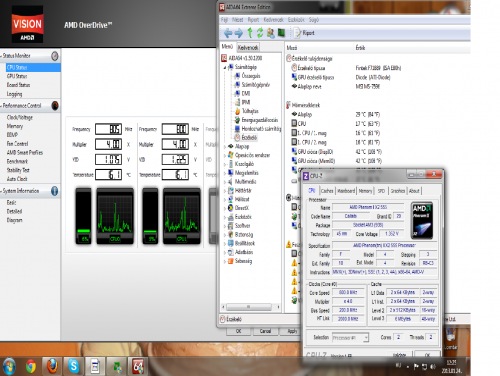Click the AIDA64 taskbar icon
This screenshot has width=500, height=376.
click(138, 366)
